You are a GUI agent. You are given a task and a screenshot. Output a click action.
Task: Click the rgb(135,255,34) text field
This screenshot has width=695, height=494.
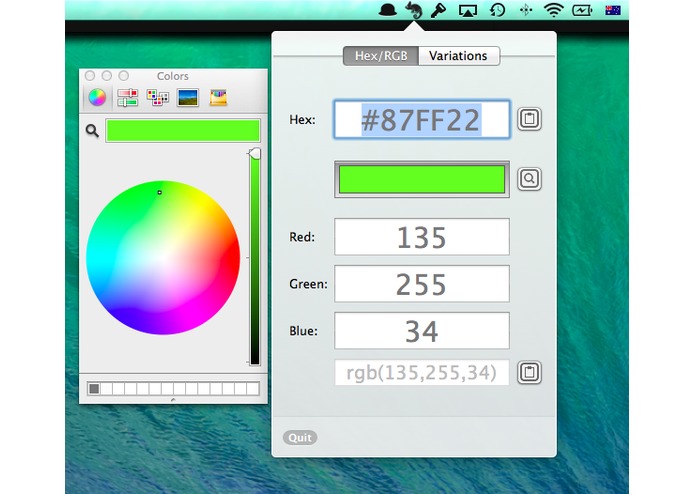[422, 372]
